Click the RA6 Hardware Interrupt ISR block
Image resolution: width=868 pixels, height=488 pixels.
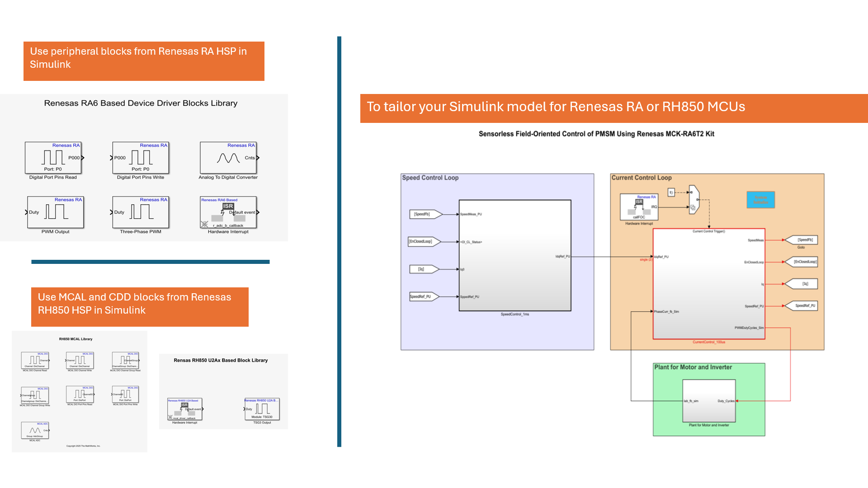coord(228,212)
